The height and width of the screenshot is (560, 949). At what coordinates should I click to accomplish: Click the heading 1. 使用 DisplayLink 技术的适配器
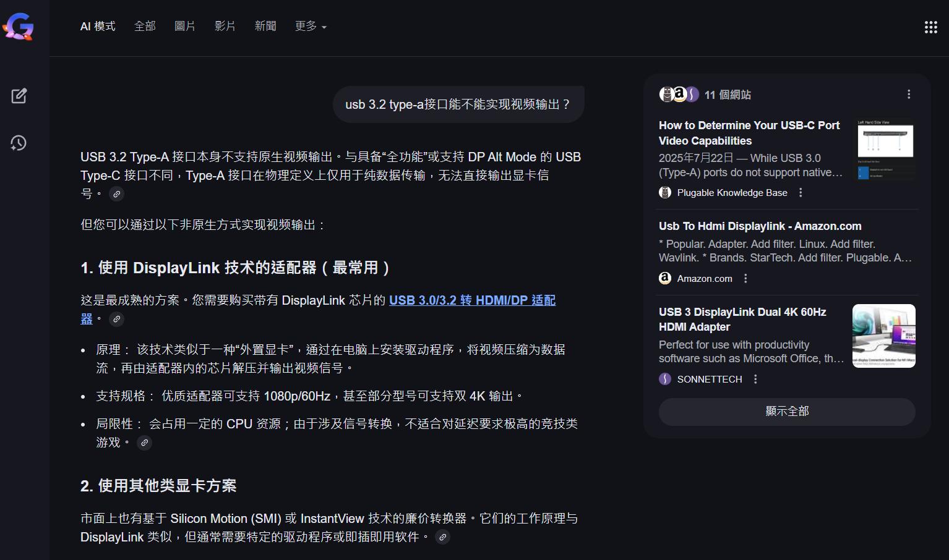(x=235, y=268)
